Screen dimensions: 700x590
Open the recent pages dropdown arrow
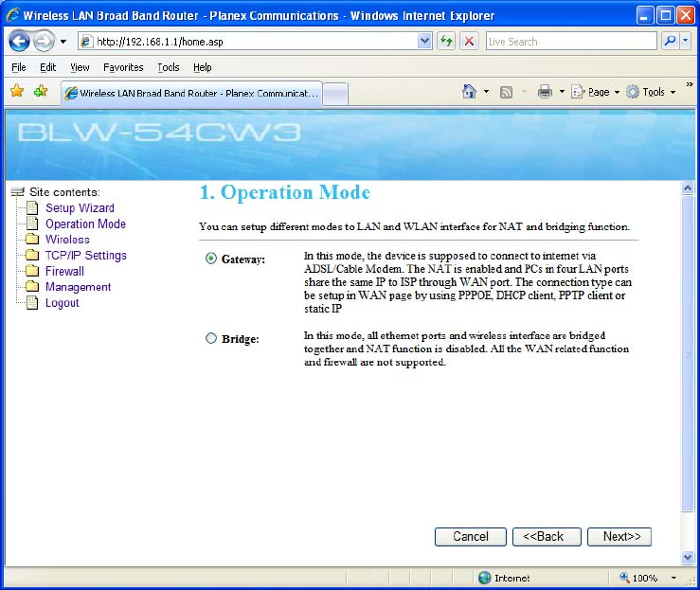tap(63, 42)
